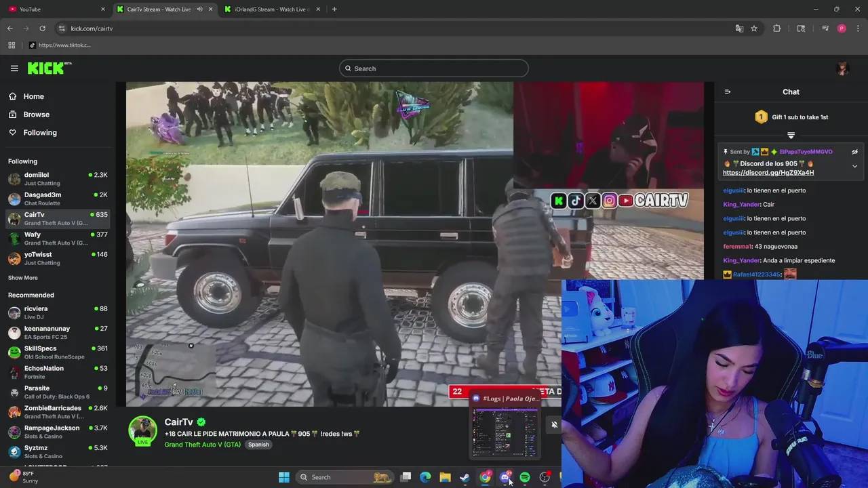Image resolution: width=868 pixels, height=488 pixels.
Task: Open the user profile avatar on Kick header
Action: click(x=843, y=68)
